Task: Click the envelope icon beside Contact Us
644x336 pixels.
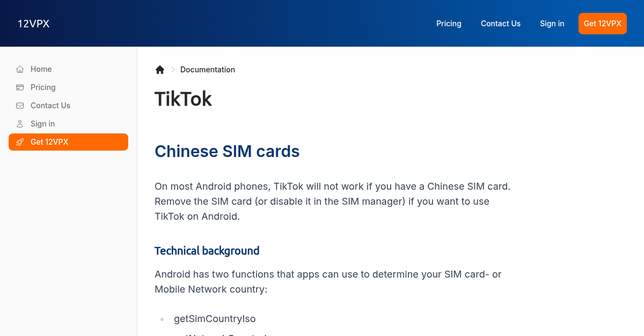Action: [19, 105]
